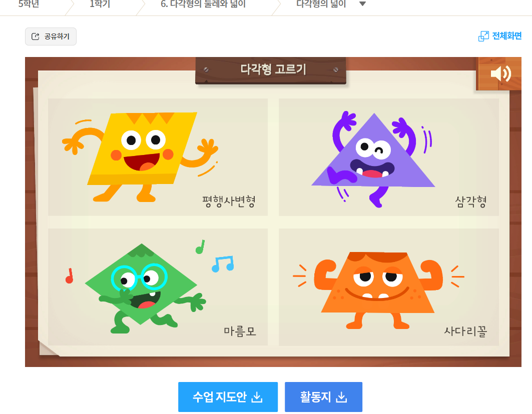This screenshot has width=532, height=414.
Task: Expand the 다각형의 넓이 dropdown arrow
Action: (x=363, y=4)
